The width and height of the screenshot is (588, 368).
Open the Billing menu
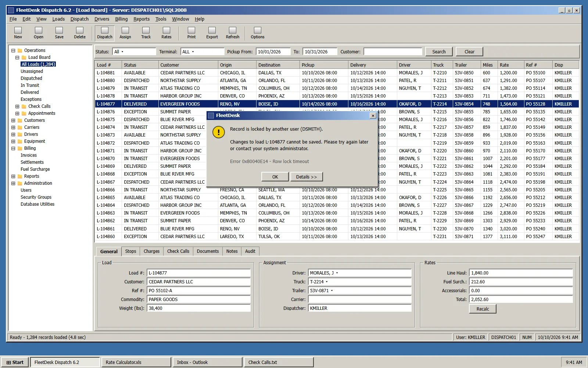[x=121, y=19]
